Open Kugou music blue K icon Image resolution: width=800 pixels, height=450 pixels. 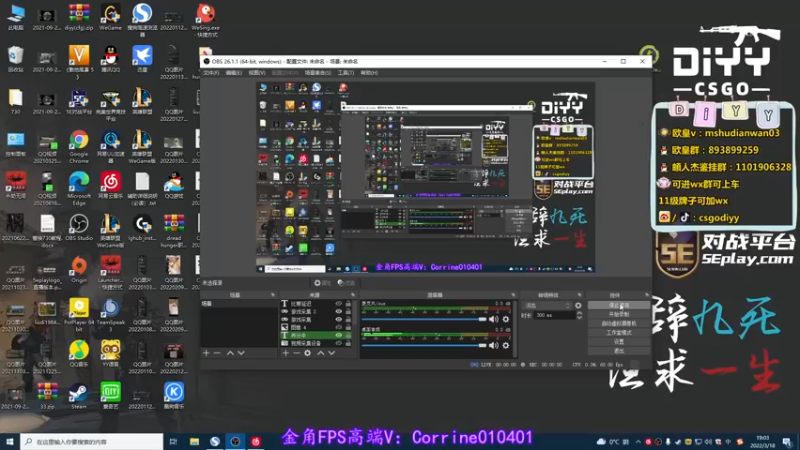click(173, 396)
